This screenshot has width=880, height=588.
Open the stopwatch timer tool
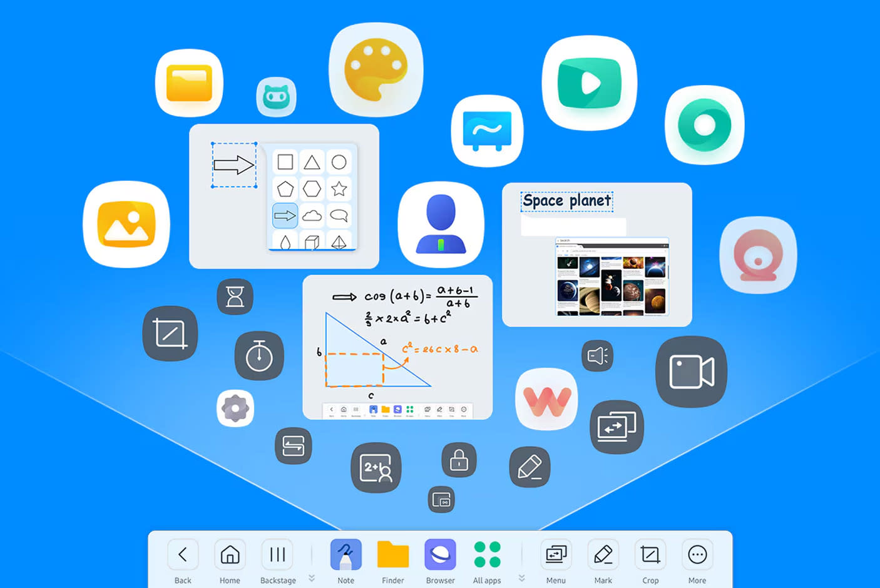pos(260,355)
